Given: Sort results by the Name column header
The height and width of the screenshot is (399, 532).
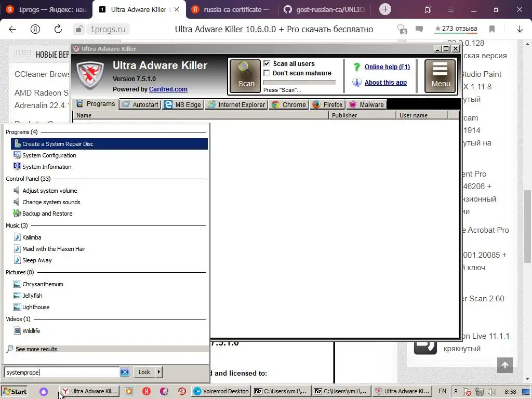Looking at the screenshot, I should (x=201, y=115).
